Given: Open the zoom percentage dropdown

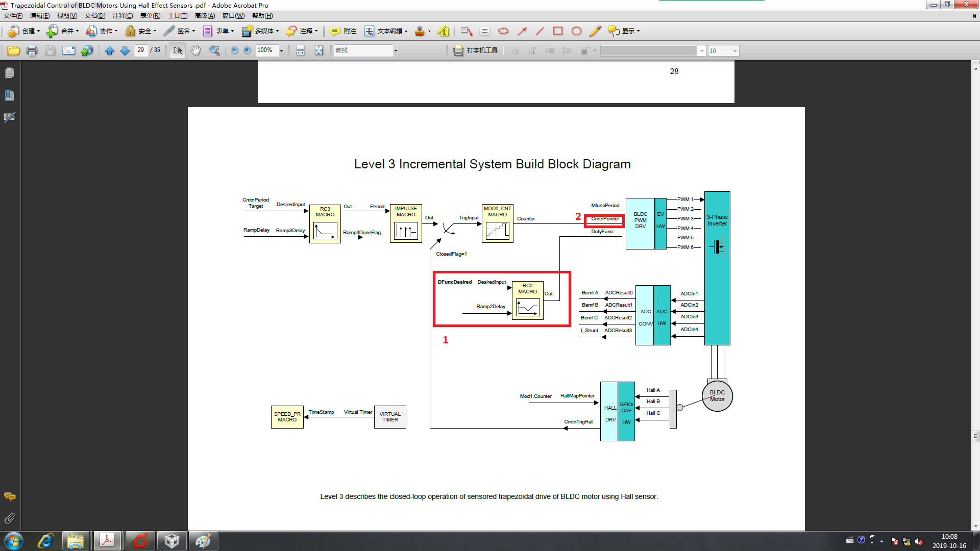Looking at the screenshot, I should coord(281,51).
